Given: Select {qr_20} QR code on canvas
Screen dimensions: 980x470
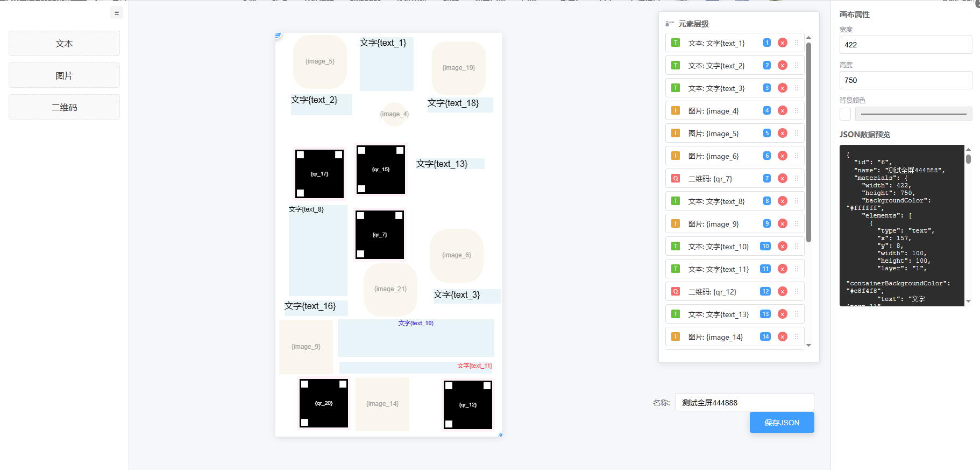Looking at the screenshot, I should click(x=324, y=403).
